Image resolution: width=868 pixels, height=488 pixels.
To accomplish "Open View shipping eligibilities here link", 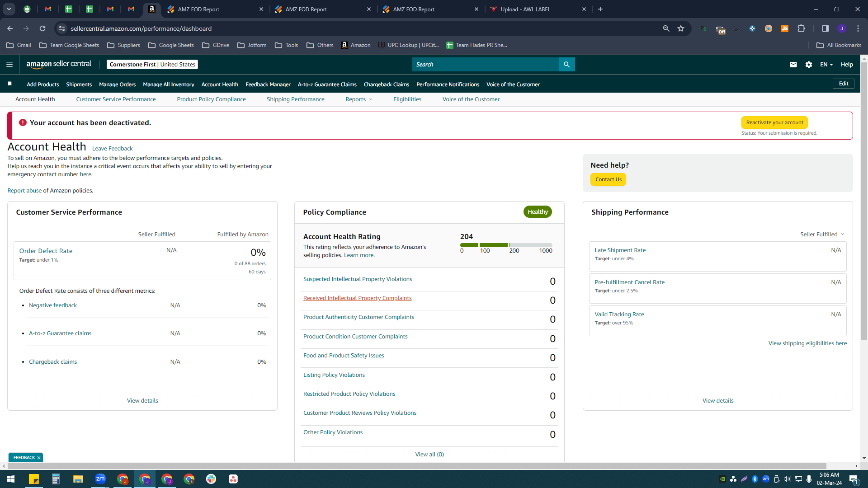I will click(807, 343).
